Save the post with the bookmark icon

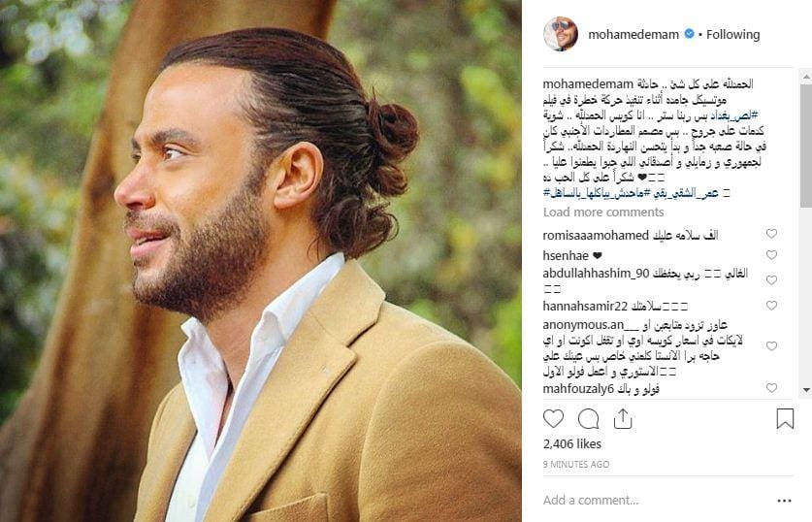(785, 418)
